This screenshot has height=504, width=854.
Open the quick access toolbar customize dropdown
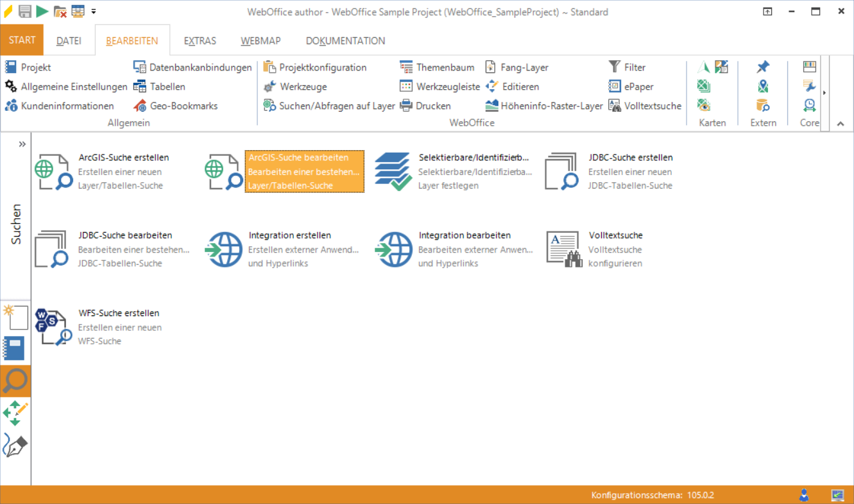(x=94, y=12)
